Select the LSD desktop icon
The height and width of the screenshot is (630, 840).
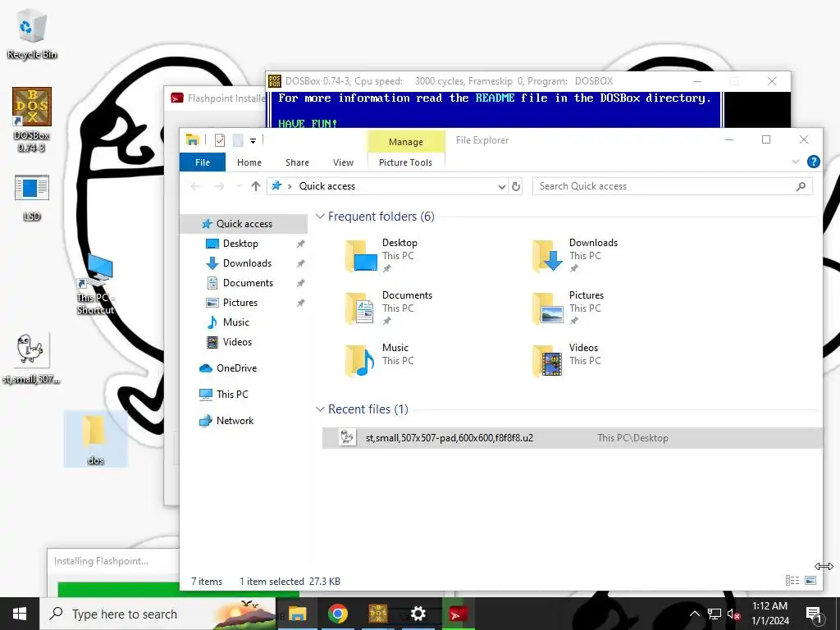[x=32, y=198]
